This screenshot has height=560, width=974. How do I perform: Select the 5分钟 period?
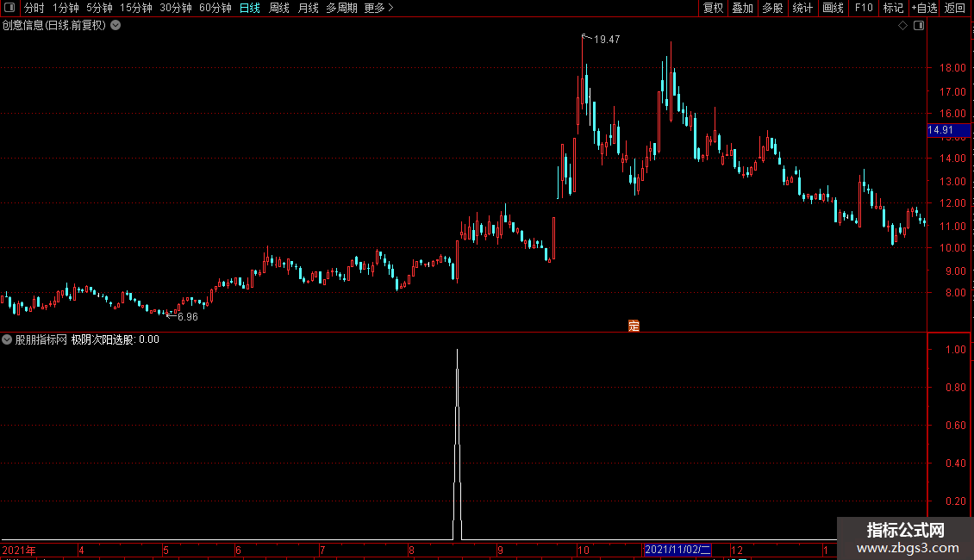point(99,8)
